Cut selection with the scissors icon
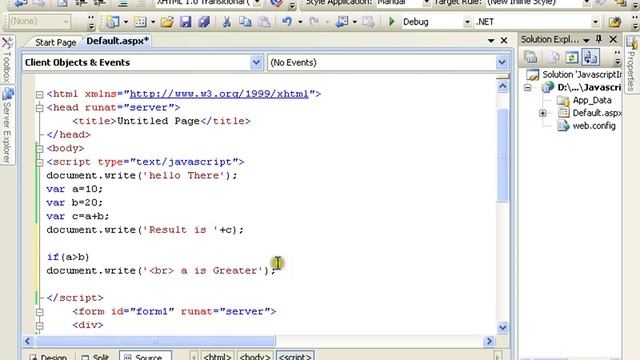This screenshot has height=360, width=640. pyautogui.click(x=227, y=22)
